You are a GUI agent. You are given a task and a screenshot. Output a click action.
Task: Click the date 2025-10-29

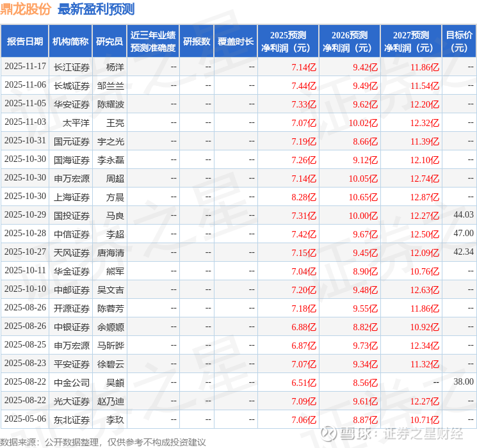[x=25, y=215]
